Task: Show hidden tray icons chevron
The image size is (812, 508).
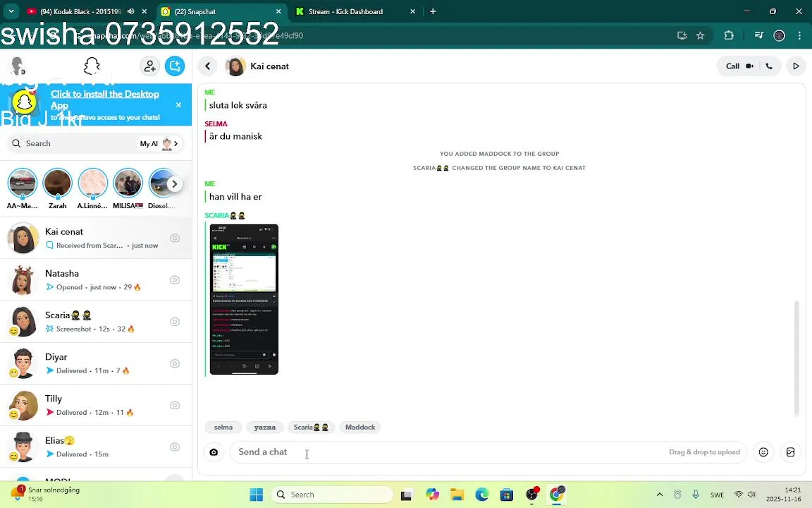Action: pyautogui.click(x=659, y=495)
